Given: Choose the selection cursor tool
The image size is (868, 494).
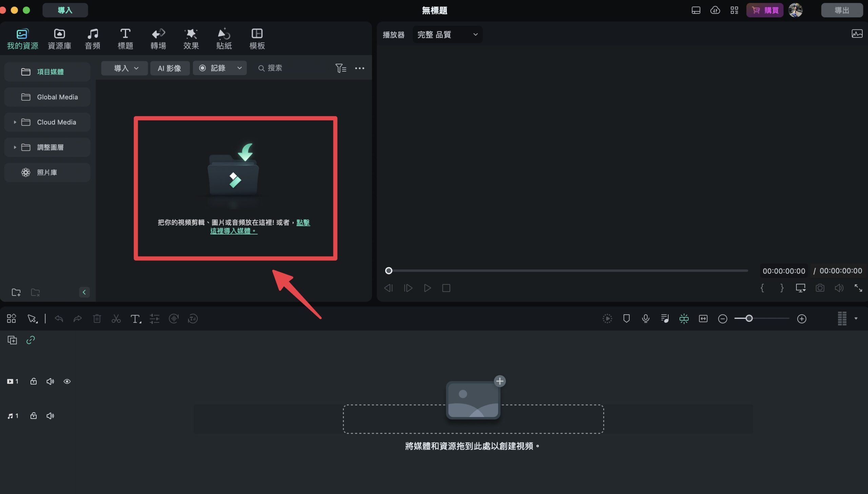Looking at the screenshot, I should coord(32,318).
